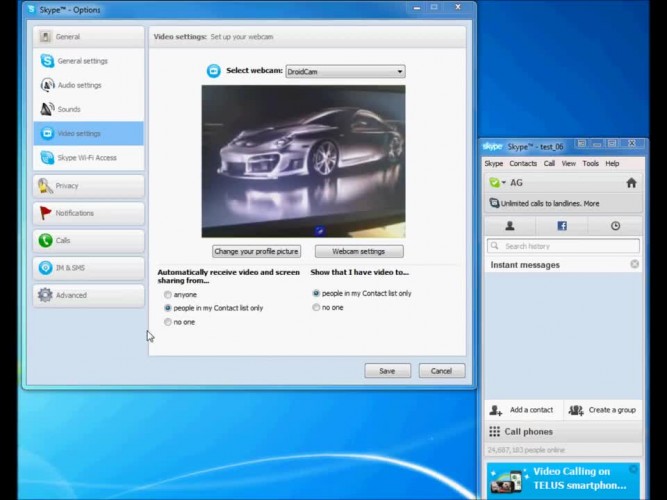Cancel the options dialog
This screenshot has width=667, height=500.
pos(442,371)
